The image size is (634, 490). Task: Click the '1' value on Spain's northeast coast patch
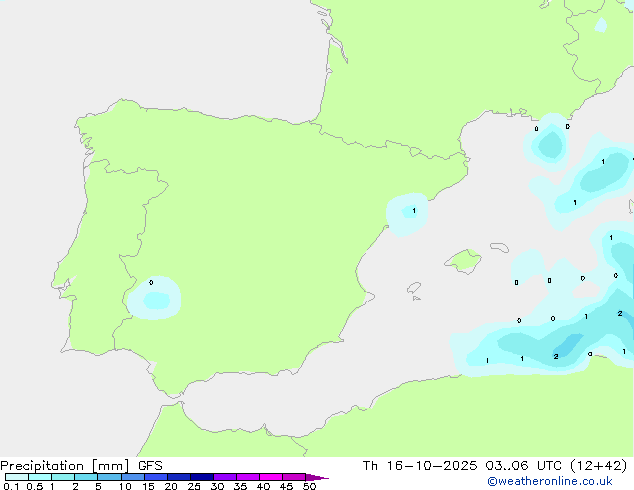[414, 211]
